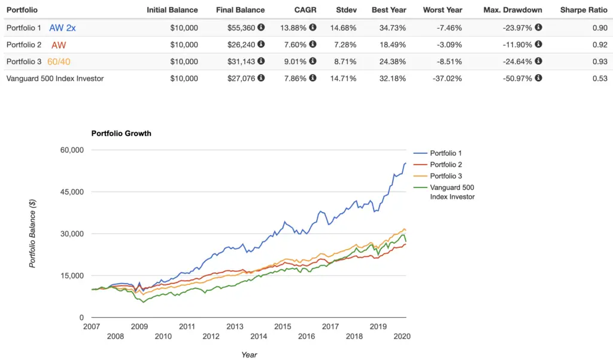Screen dimensions: 613x364
Task: Click info icon next to $27,076 final balance
Action: pyautogui.click(x=261, y=78)
